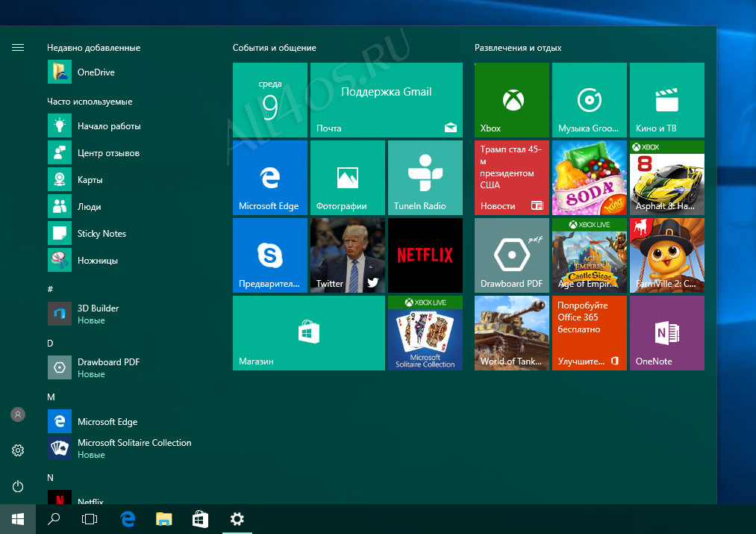Open the Skype Предварител... tile
Image resolution: width=756 pixels, height=534 pixels.
270,255
